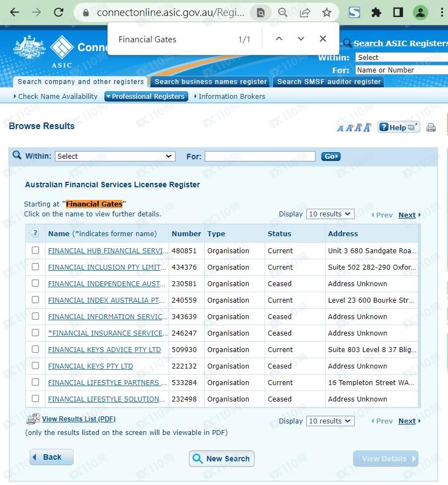
Task: Open the green profile avatar
Action: click(421, 13)
